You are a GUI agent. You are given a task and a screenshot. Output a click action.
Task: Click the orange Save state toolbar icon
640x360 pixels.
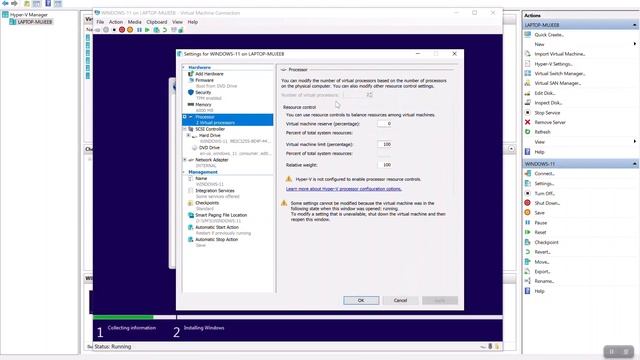tap(130, 30)
